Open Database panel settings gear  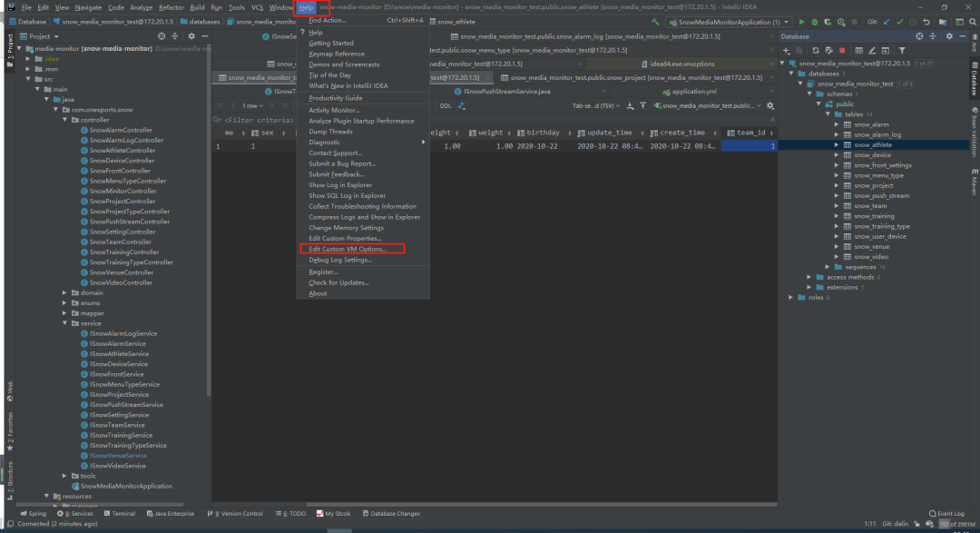tap(950, 36)
